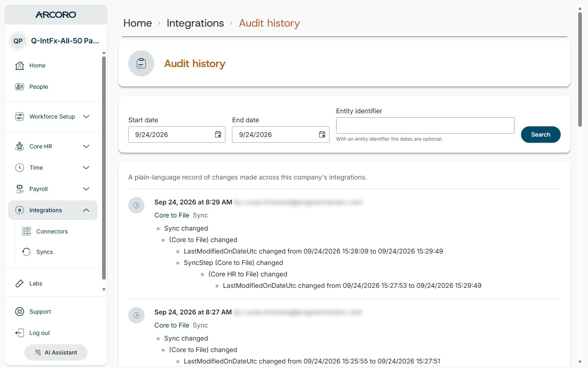The width and height of the screenshot is (588, 368).
Task: Open the Start date calendar picker
Action: click(x=218, y=135)
